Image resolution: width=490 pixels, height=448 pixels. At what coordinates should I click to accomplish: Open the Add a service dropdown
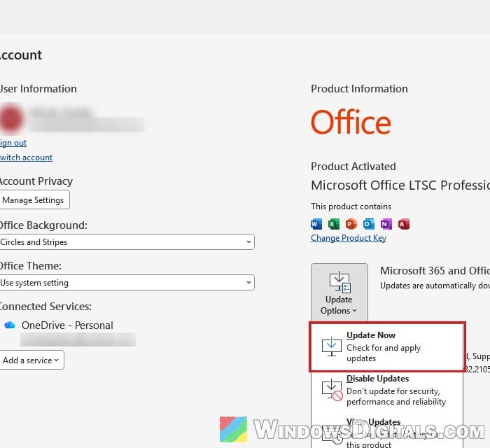[x=31, y=360]
